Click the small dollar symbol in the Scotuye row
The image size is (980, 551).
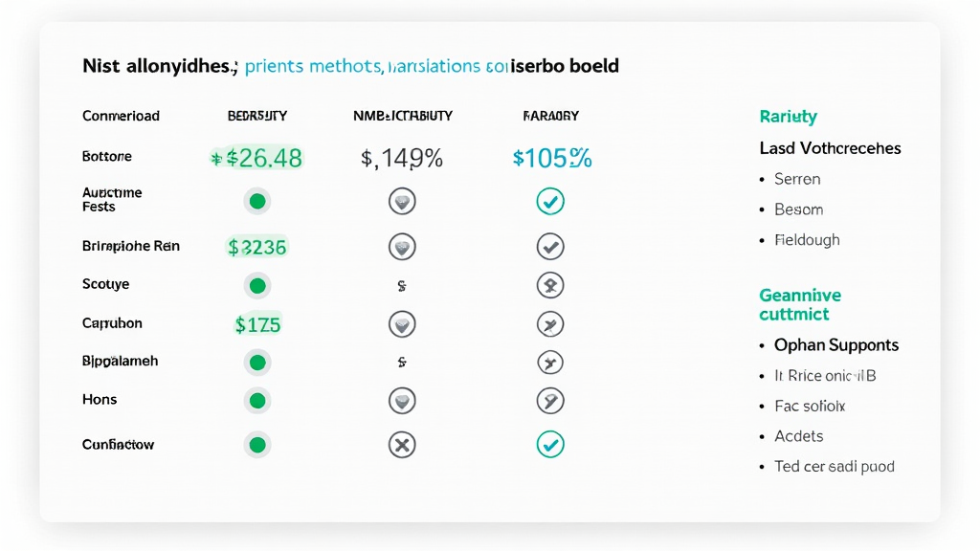click(x=402, y=285)
